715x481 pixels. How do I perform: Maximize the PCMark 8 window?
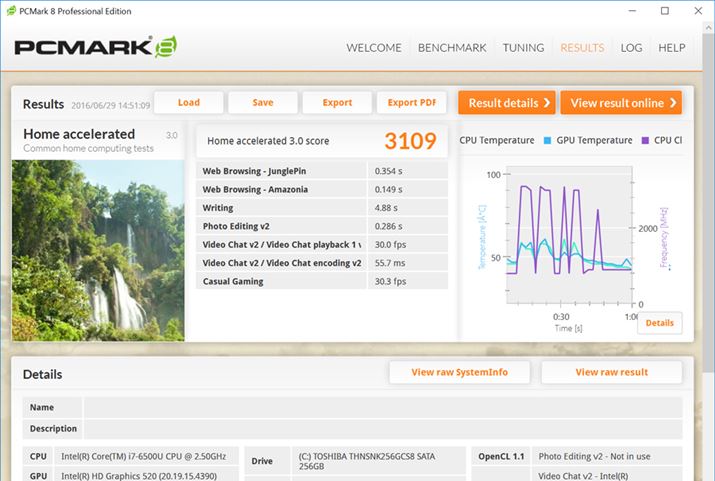pyautogui.click(x=665, y=10)
